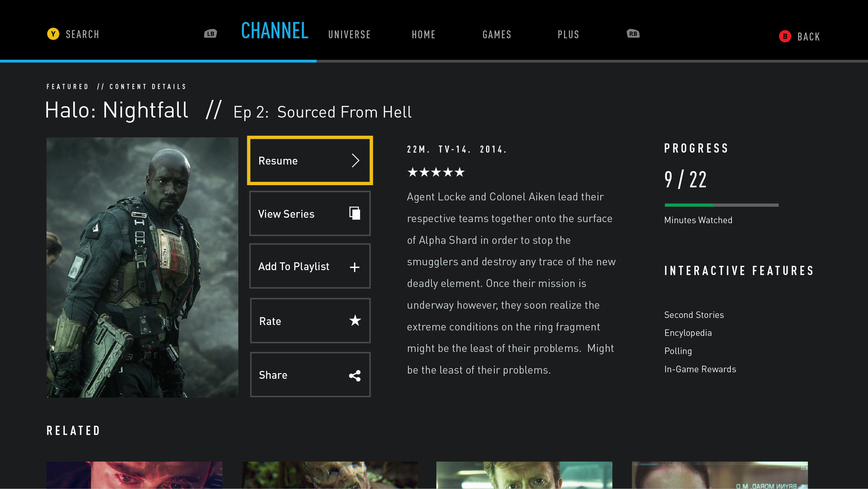This screenshot has width=868, height=489.
Task: Go to the HOME tab
Action: tap(424, 34)
